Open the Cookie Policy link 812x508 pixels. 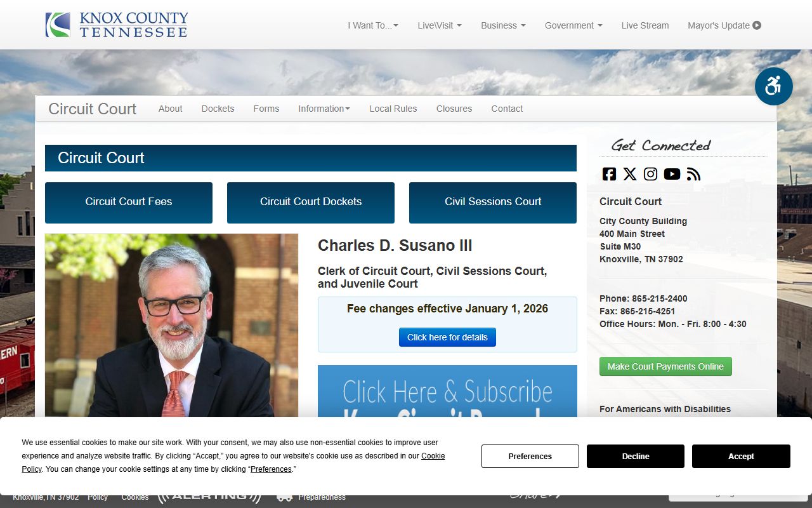coord(433,456)
